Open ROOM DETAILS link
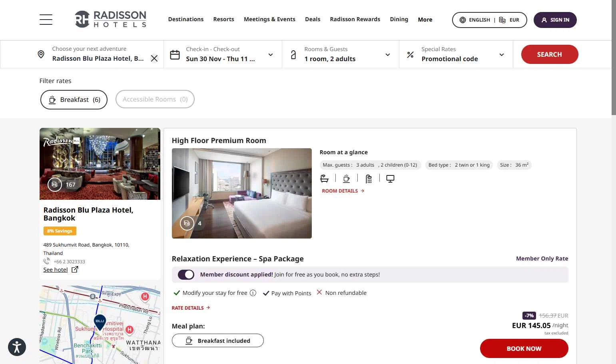The height and width of the screenshot is (364, 616). (343, 191)
